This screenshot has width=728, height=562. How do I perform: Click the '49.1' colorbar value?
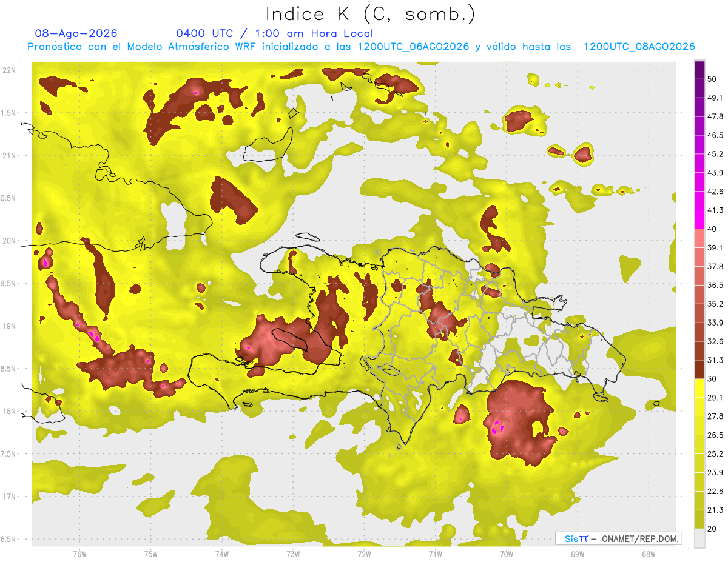click(716, 98)
